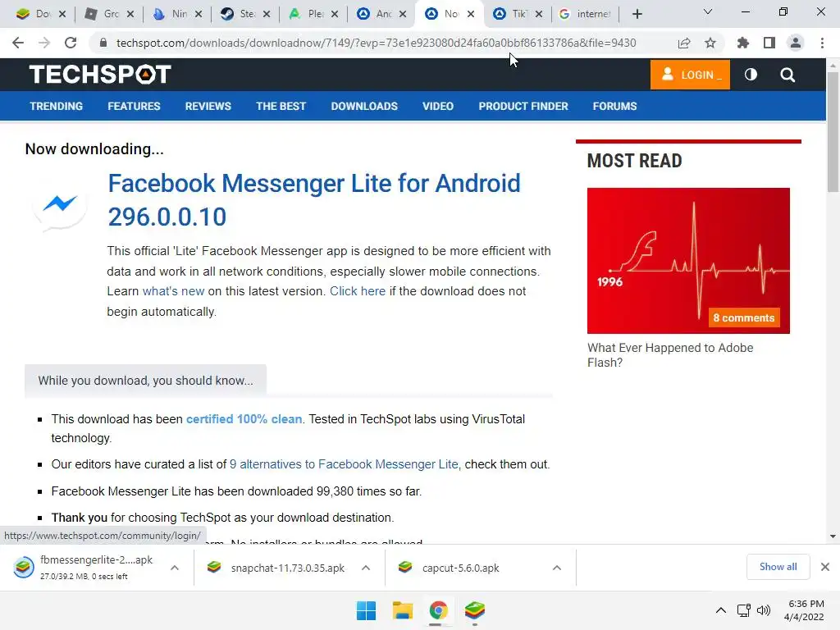
Task: Click the Chrome taskbar icon
Action: coord(438,610)
